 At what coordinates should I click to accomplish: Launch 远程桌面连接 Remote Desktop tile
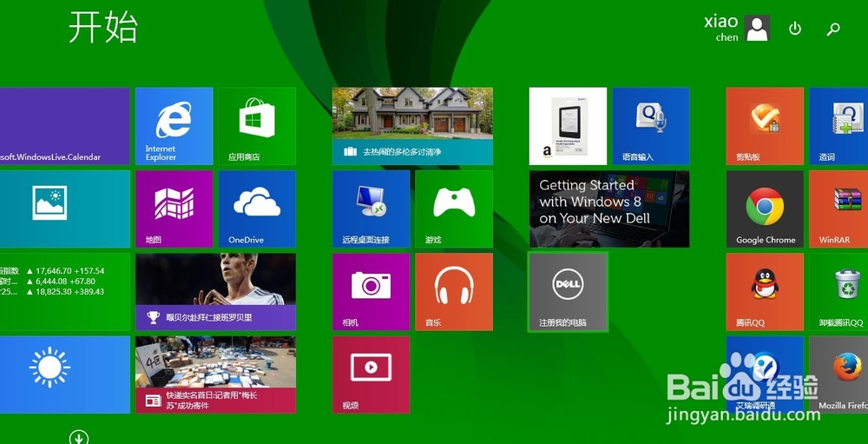pos(371,209)
